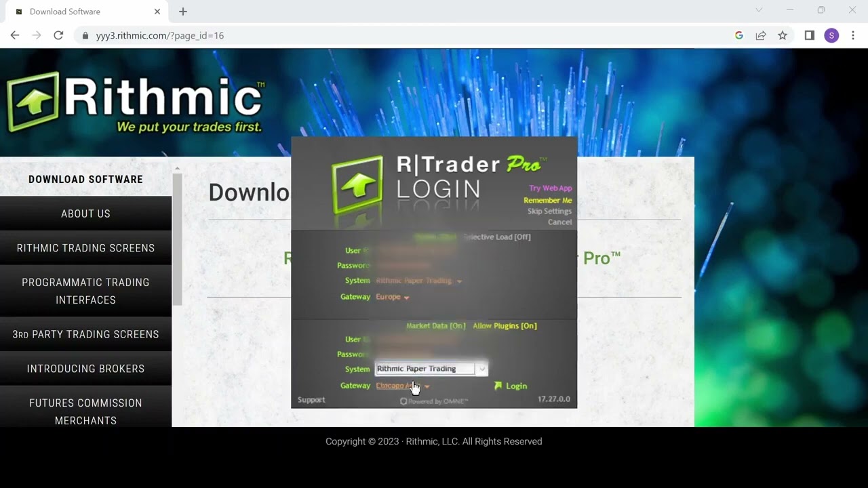The width and height of the screenshot is (868, 488).
Task: Expand the Chicago Gateway dropdown
Action: coord(427,386)
